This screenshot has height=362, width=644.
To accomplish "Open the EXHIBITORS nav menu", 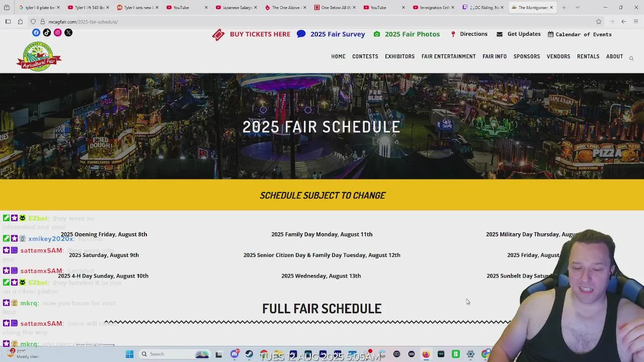I will click(x=399, y=56).
